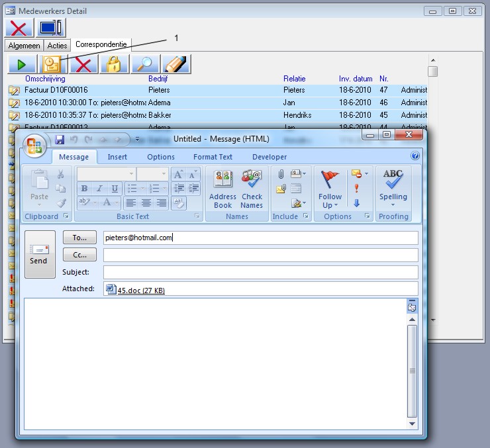This screenshot has height=448, width=490.
Task: Toggle Underline formatting in Basic Text
Action: (115, 188)
